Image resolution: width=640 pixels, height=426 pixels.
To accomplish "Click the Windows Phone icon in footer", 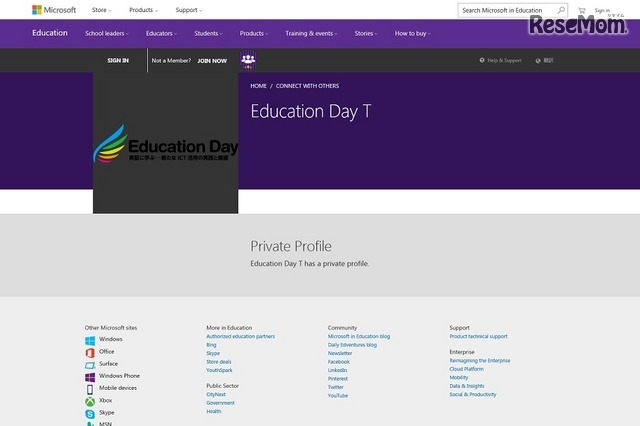I will [x=90, y=376].
